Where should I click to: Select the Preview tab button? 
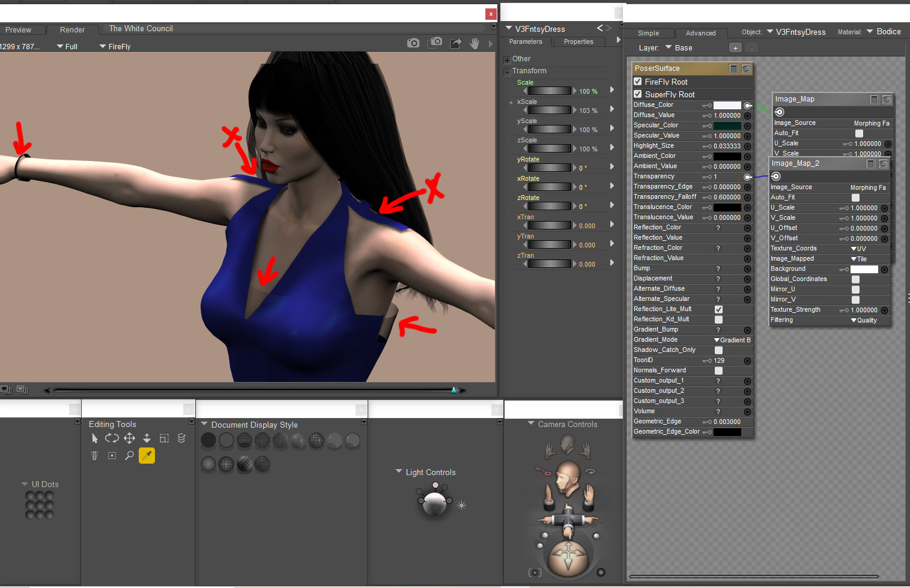[19, 29]
